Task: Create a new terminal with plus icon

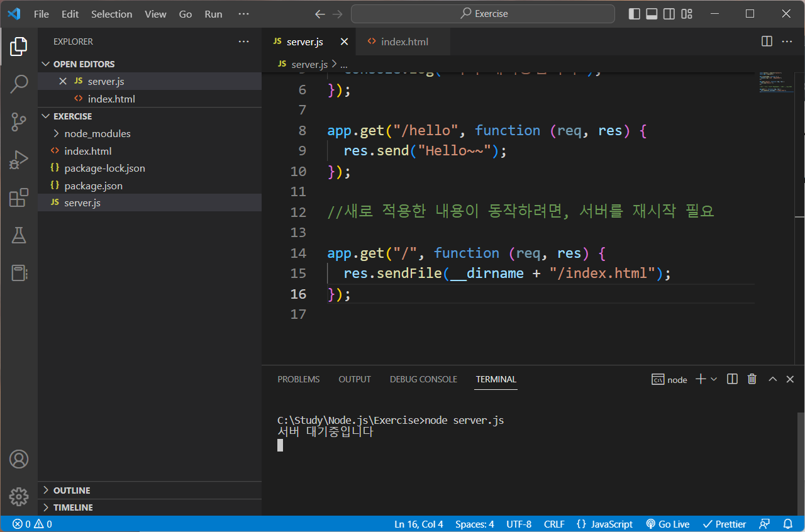Action: click(x=701, y=379)
